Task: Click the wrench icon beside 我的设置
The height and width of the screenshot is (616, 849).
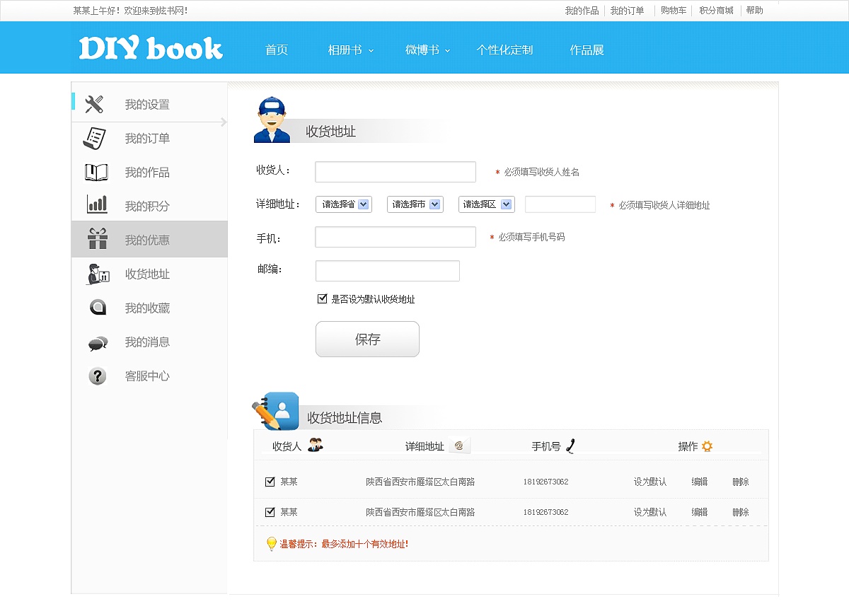Action: click(94, 104)
